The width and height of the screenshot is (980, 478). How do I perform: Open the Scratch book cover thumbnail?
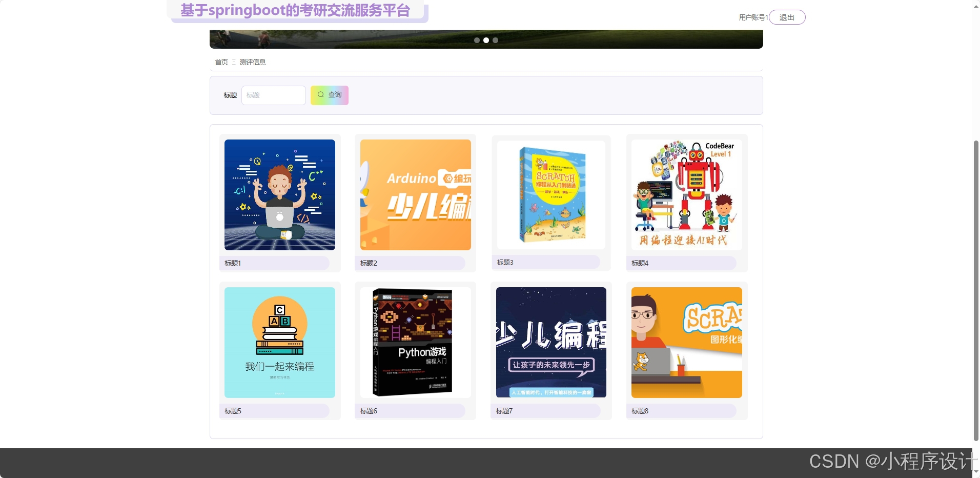551,195
